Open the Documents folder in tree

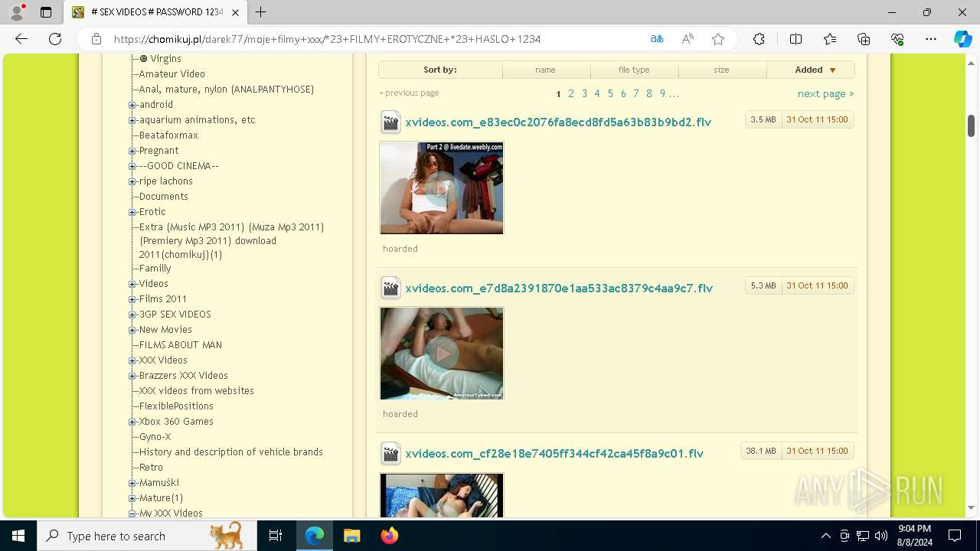pyautogui.click(x=164, y=197)
